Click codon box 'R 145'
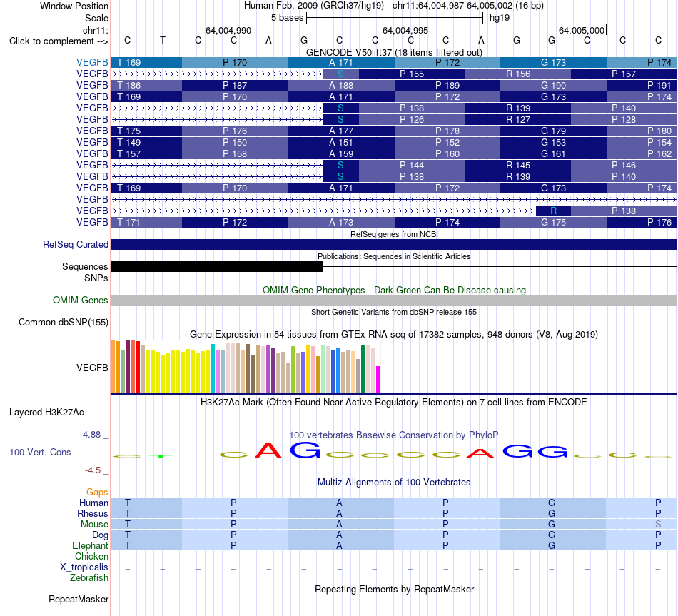 click(518, 166)
